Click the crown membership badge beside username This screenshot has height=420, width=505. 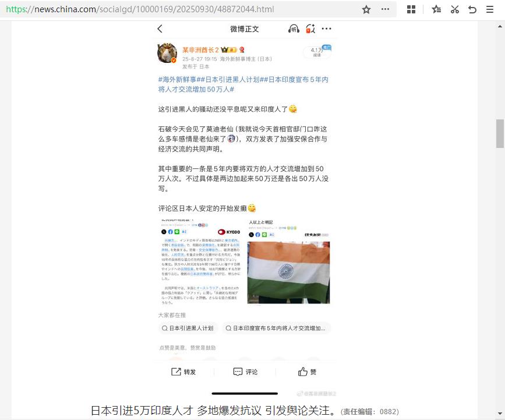(x=229, y=50)
